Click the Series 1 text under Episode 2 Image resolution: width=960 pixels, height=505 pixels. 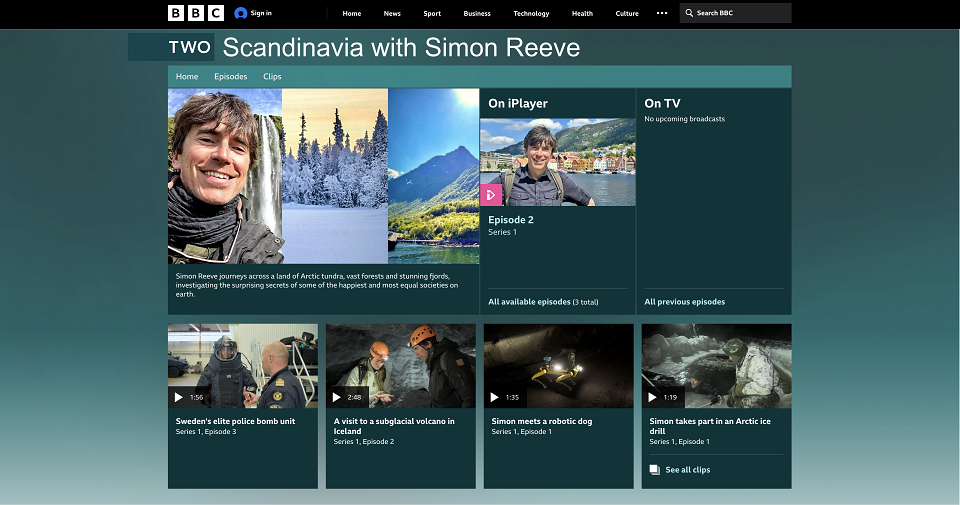point(503,232)
